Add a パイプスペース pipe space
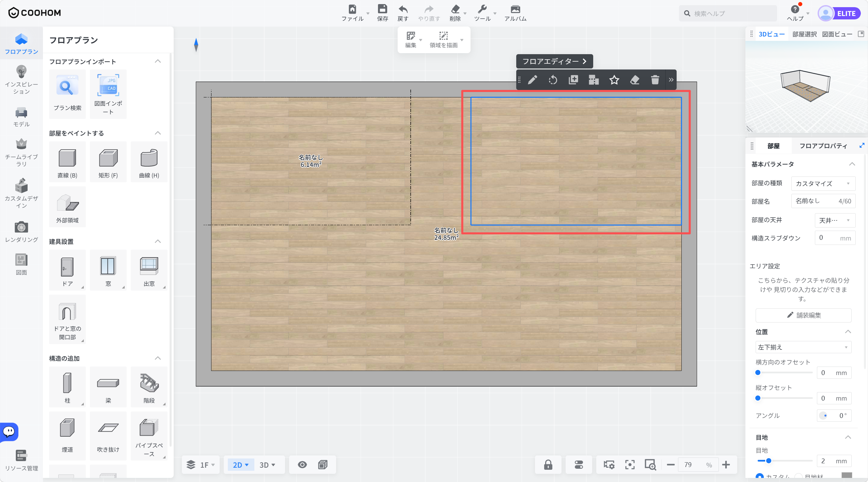Viewport: 868px width, 482px height. 149,436
